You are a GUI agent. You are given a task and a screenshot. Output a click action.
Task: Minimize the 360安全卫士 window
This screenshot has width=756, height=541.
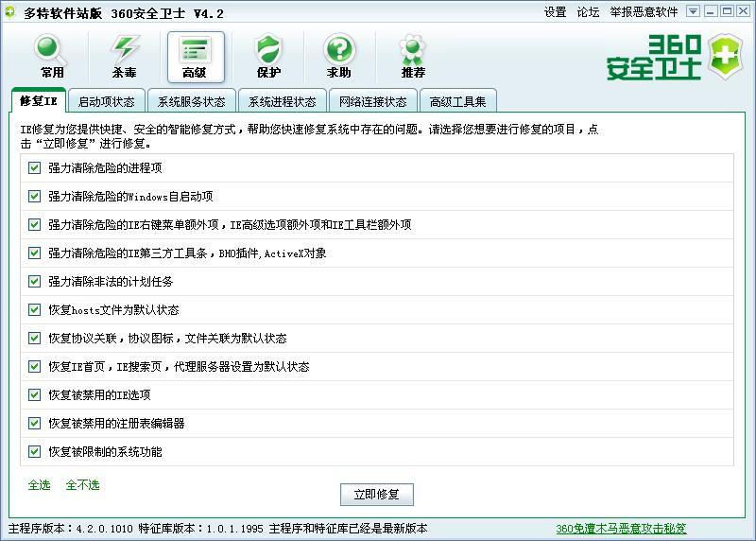click(711, 11)
